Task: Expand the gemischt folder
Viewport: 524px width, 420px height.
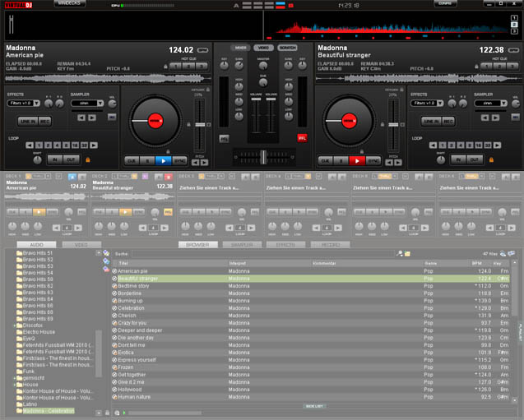Action: point(14,378)
